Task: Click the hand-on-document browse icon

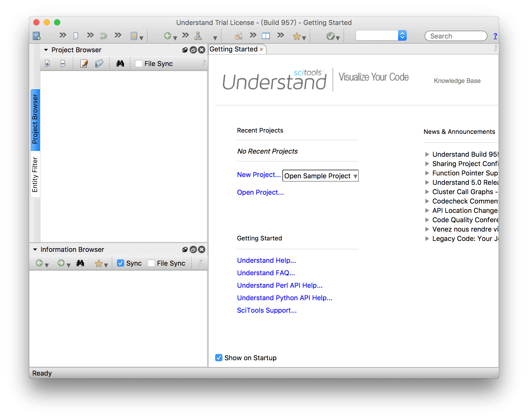Action: click(238, 36)
